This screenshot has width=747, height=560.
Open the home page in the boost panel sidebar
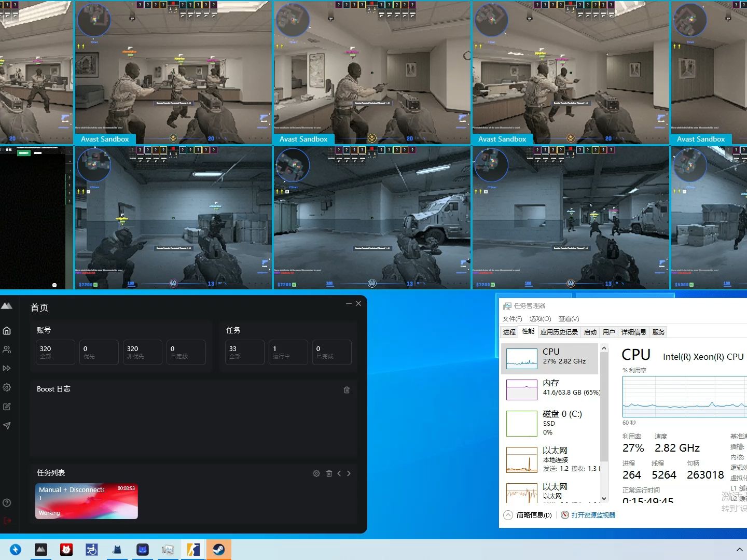[x=7, y=331]
